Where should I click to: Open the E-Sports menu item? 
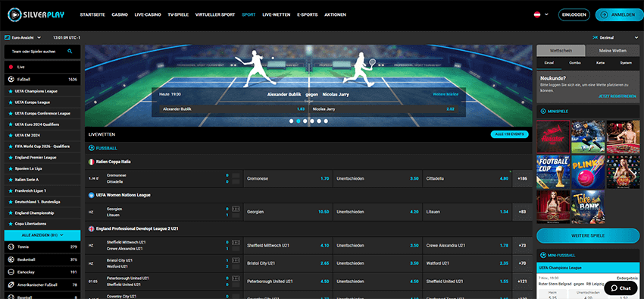[307, 15]
